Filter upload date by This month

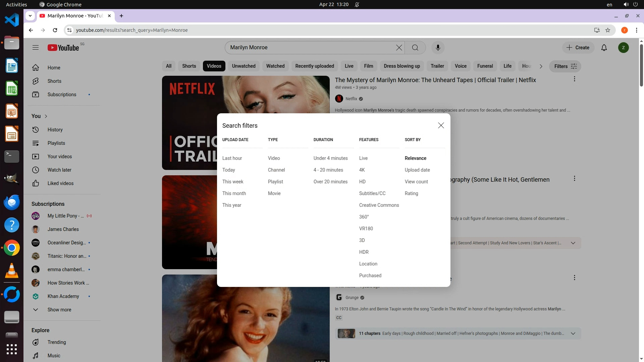(x=234, y=193)
